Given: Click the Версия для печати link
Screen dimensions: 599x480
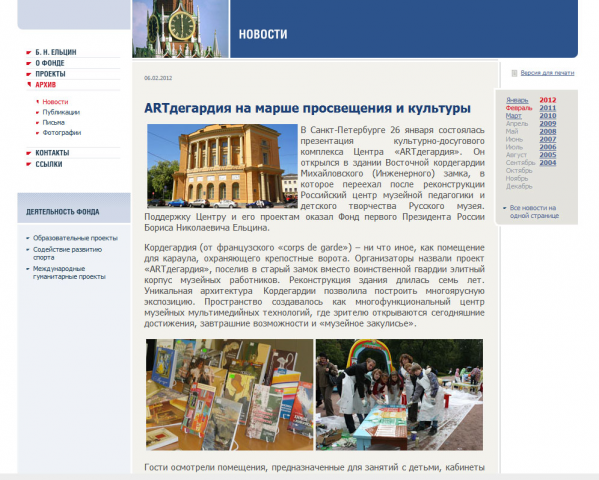Looking at the screenshot, I should pyautogui.click(x=547, y=73).
